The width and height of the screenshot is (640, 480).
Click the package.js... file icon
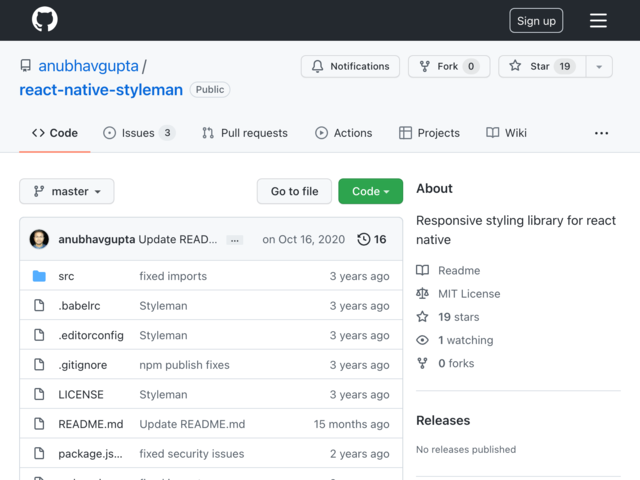(x=39, y=453)
